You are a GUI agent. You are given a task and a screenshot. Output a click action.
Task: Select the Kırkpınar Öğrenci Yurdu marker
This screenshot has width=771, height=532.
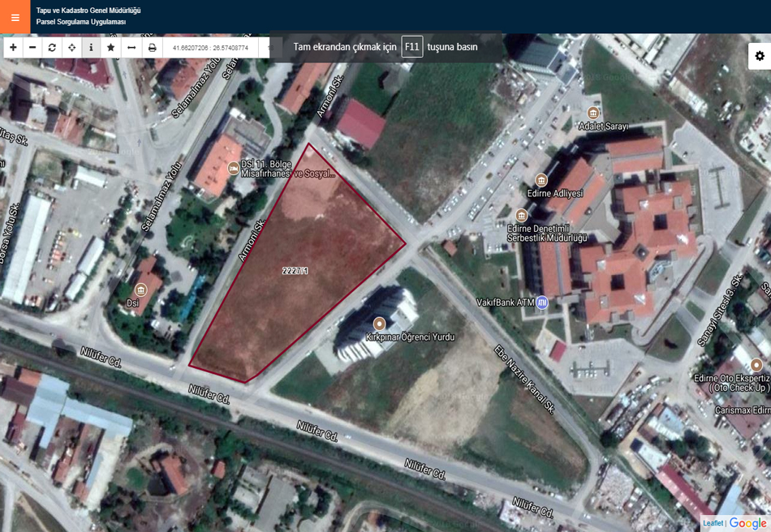[379, 324]
